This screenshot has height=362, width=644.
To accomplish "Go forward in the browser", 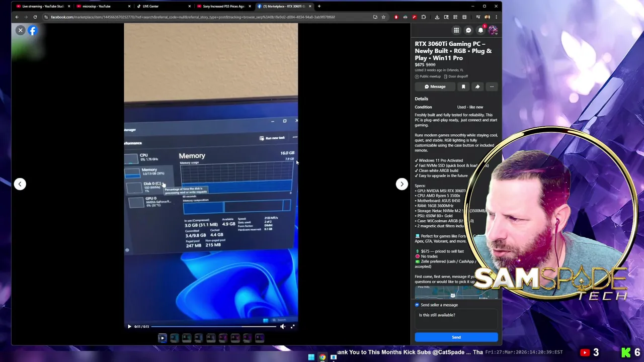I will 26,17.
